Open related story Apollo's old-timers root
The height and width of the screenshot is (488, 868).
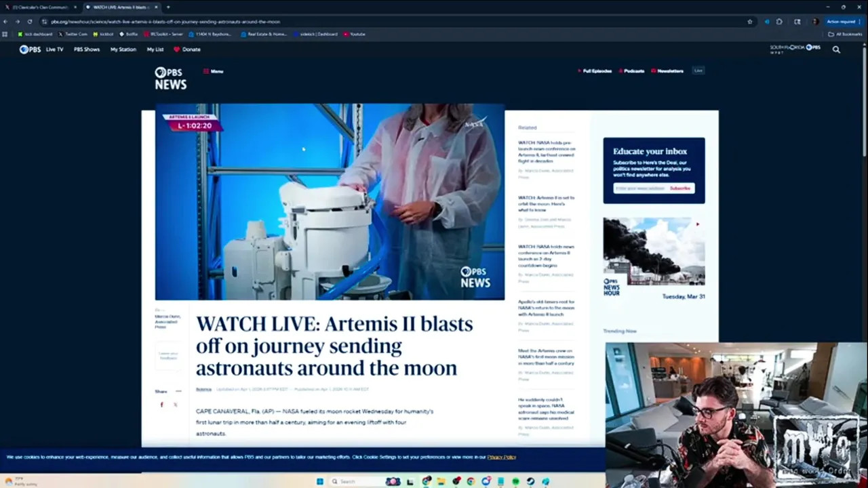tap(547, 308)
